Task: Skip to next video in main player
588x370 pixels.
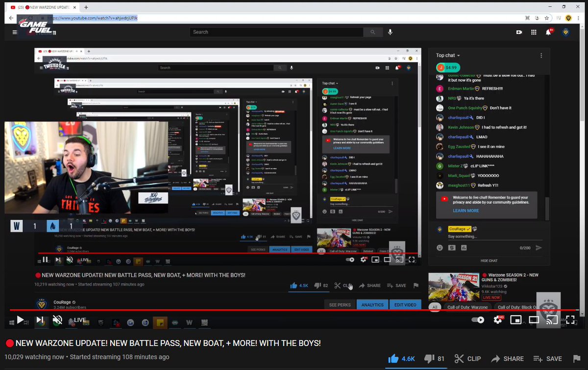Action: [x=40, y=320]
